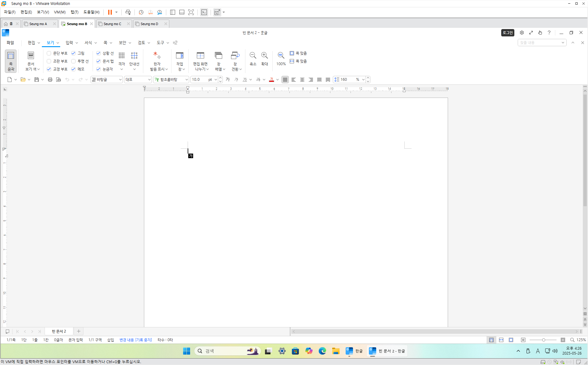Click the 쪽 맞춤 fit page button
Viewport: 588px width, 365px height.
point(298,53)
